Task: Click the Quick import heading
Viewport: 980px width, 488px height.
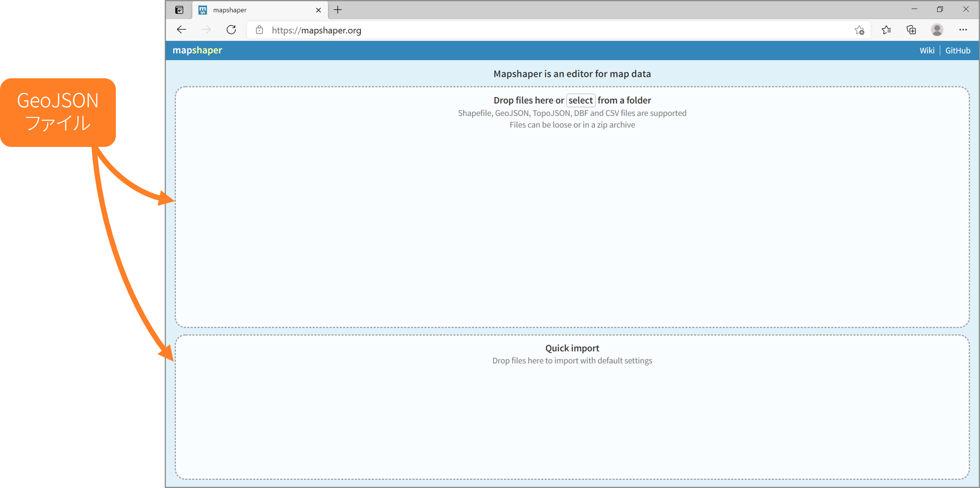Action: point(572,348)
